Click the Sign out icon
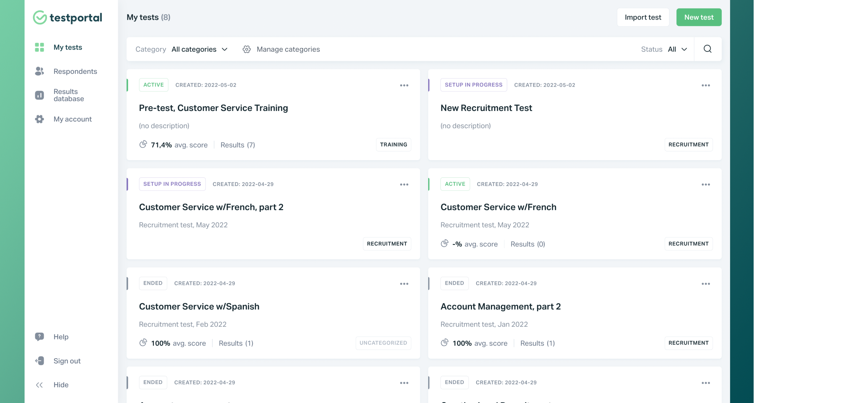This screenshot has height=403, width=868. point(39,361)
